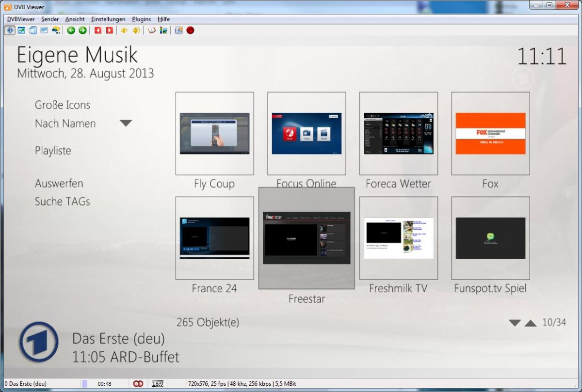
Task: Click the red right arrow button
Action: 110,30
